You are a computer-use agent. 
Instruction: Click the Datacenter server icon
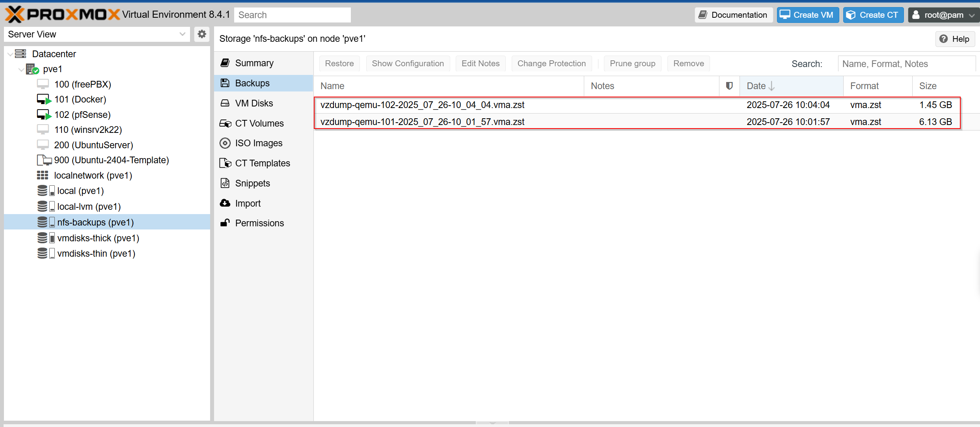point(20,54)
